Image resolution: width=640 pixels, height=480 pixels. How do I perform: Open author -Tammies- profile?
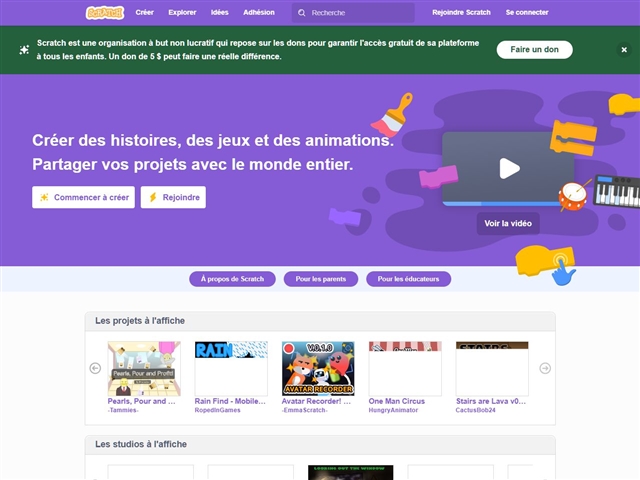pyautogui.click(x=123, y=410)
